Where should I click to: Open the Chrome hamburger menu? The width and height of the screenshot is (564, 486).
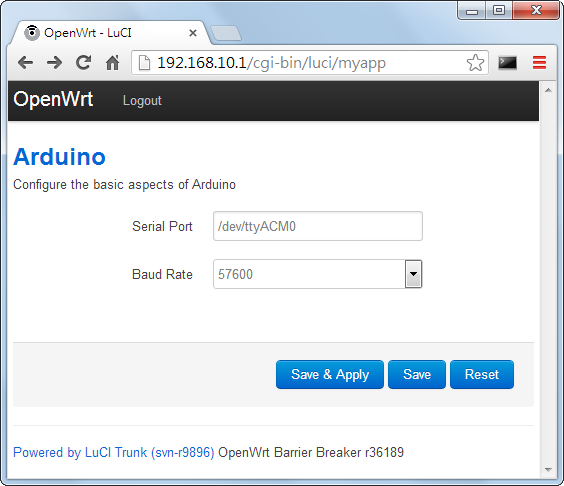(x=539, y=62)
